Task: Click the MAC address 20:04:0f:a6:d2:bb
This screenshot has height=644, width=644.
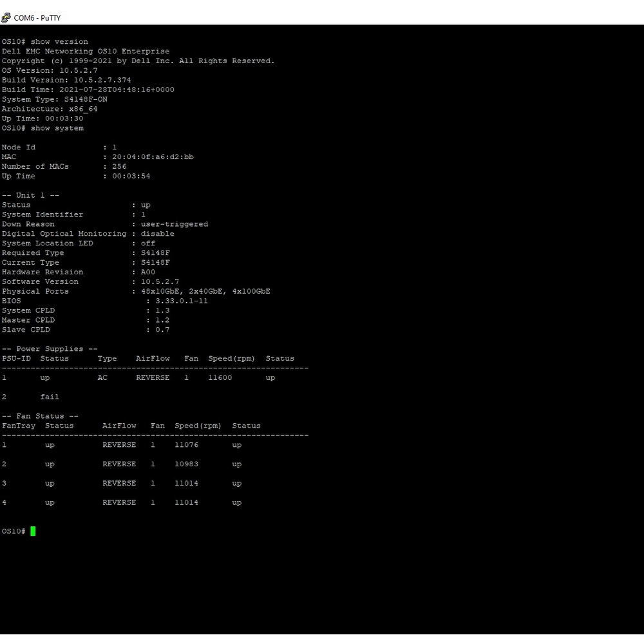Action: [x=153, y=157]
